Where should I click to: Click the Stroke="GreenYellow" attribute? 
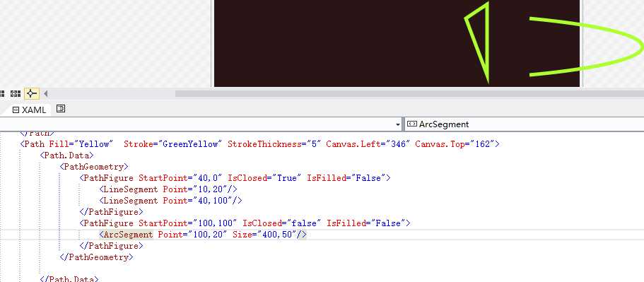[x=173, y=144]
